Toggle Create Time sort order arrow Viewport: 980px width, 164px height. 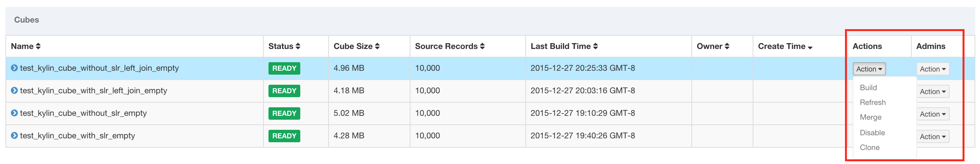click(810, 47)
